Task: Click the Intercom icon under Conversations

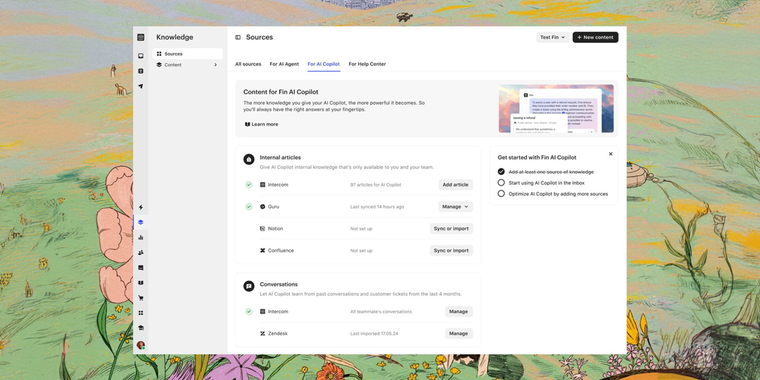Action: [263, 312]
